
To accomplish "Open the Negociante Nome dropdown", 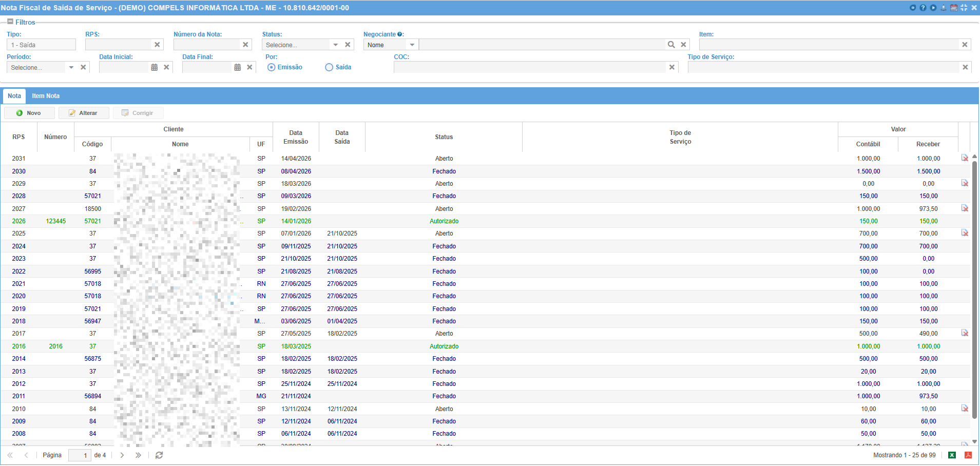I will tap(412, 45).
